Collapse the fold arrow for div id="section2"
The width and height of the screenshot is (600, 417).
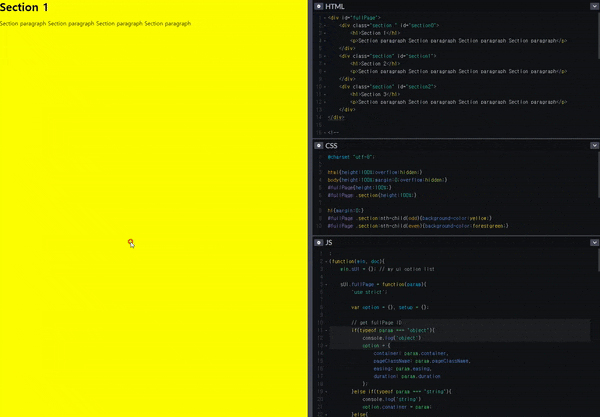pos(325,86)
